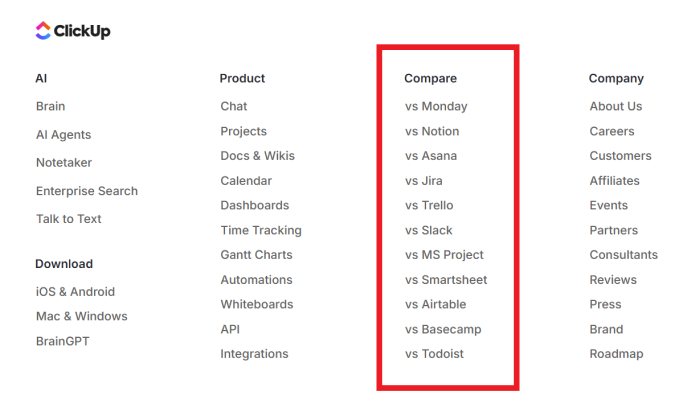Visit the Careers page
The image size is (675, 400).
(612, 131)
